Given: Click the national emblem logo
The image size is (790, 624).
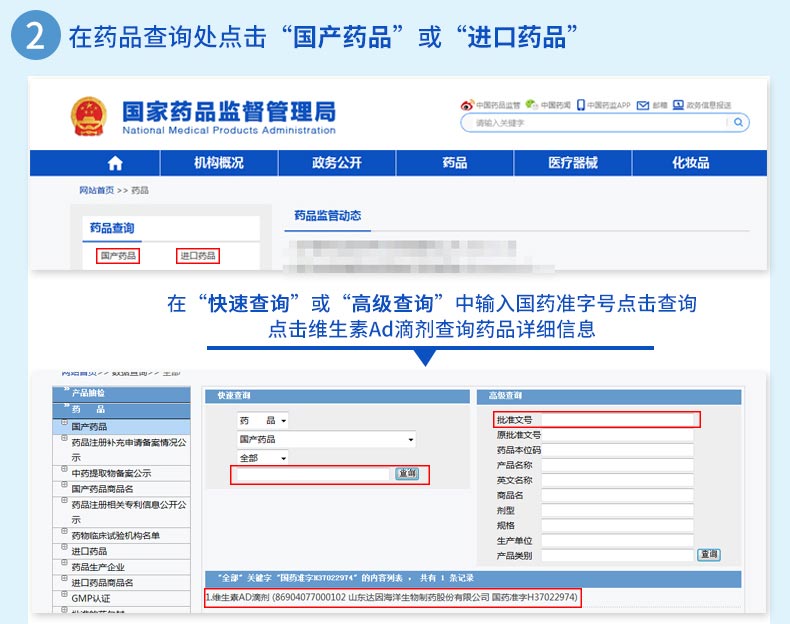Looking at the screenshot, I should (x=93, y=116).
